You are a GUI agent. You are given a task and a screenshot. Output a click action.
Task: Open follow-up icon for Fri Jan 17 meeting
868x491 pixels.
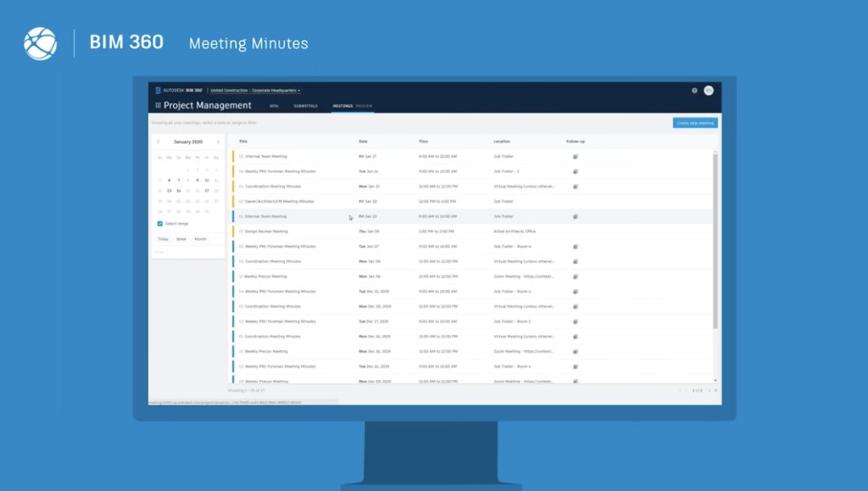tap(576, 157)
